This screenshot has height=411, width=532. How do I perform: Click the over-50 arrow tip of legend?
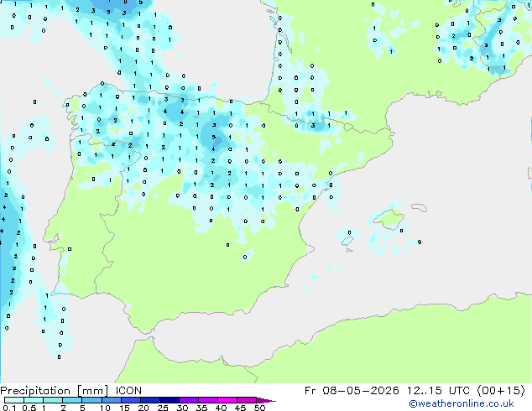(266, 400)
